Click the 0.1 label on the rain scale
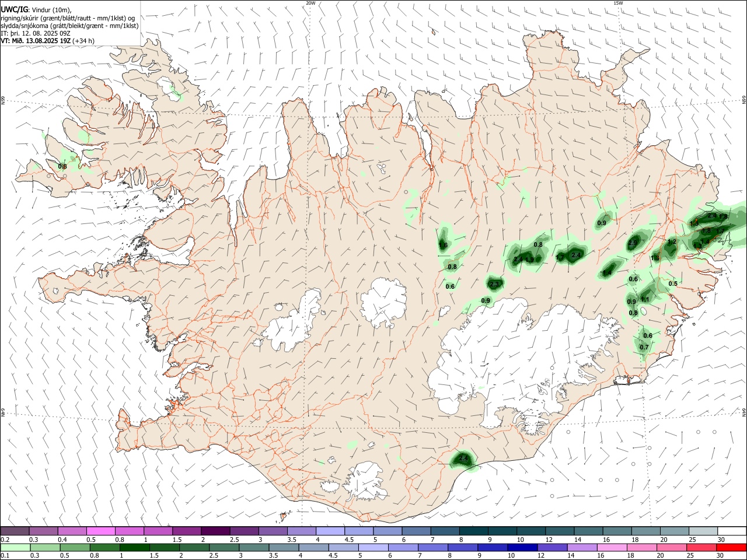 [5, 555]
